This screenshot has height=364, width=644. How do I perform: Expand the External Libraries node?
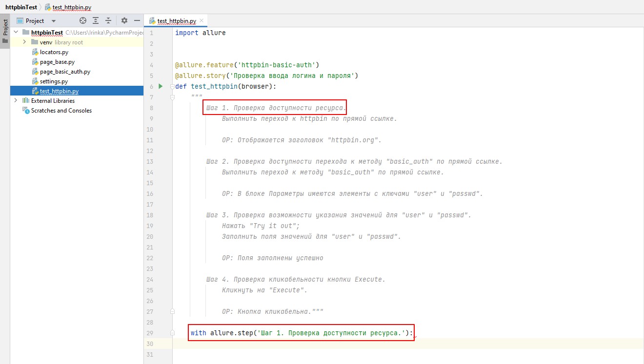16,100
